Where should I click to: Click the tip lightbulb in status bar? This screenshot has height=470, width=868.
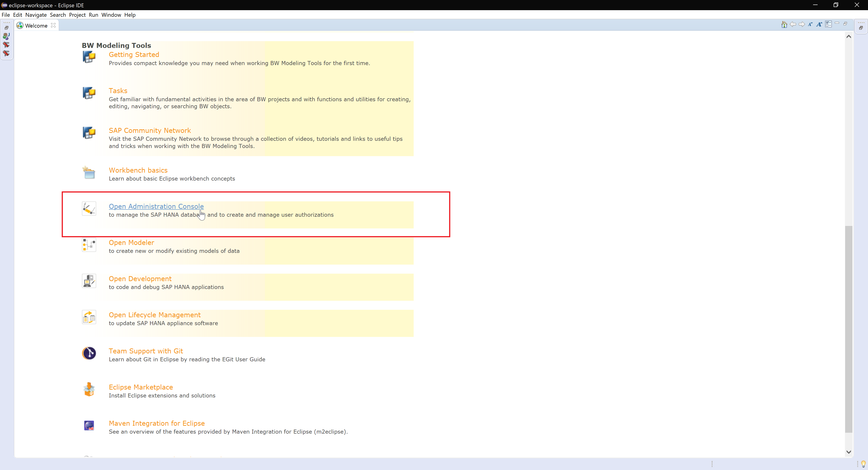[863, 464]
